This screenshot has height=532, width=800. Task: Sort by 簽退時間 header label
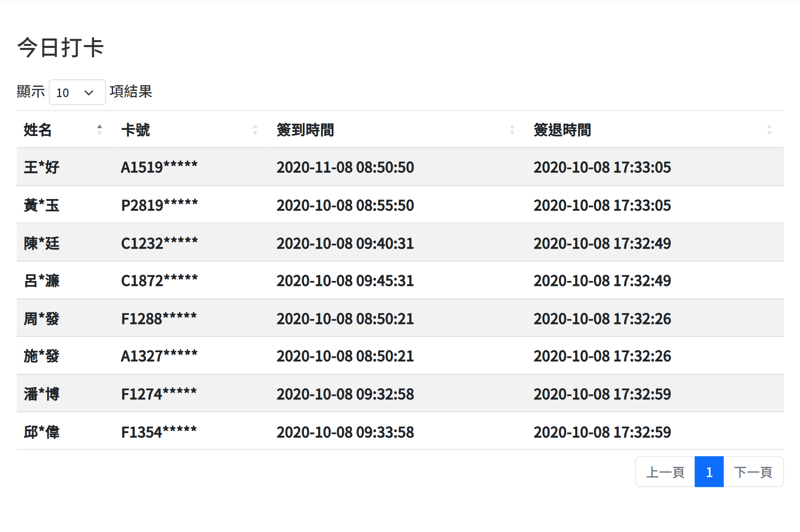click(562, 130)
